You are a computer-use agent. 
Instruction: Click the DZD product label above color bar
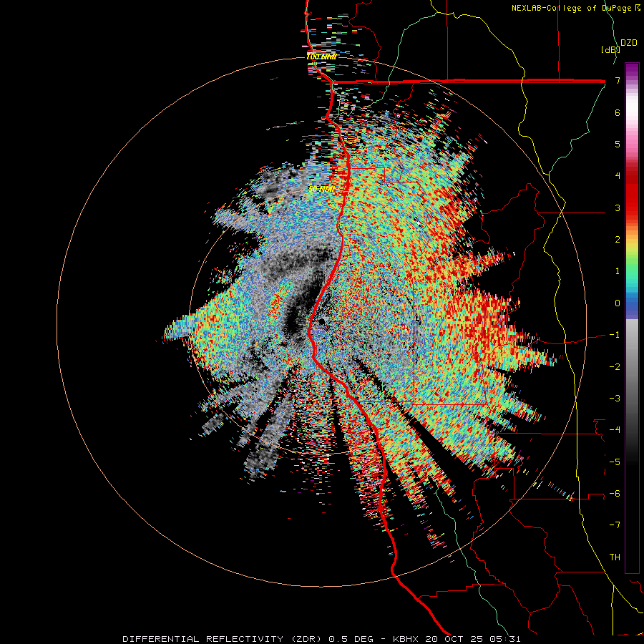628,43
